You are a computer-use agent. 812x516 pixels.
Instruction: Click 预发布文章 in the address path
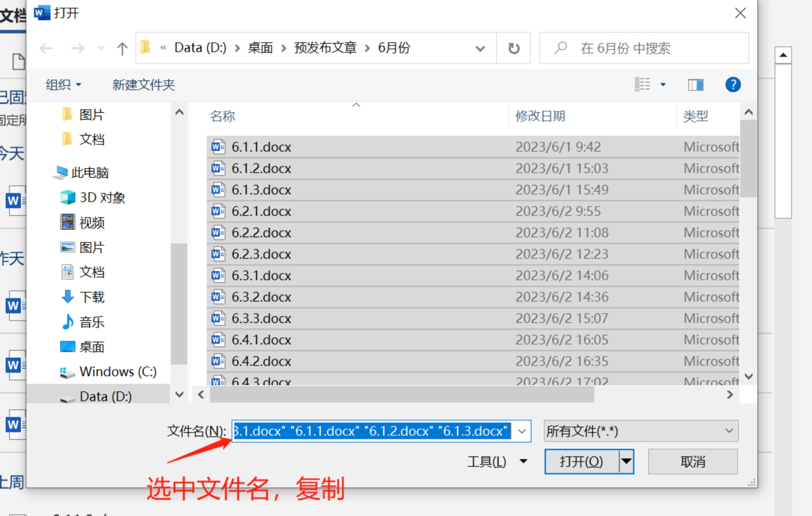[326, 48]
